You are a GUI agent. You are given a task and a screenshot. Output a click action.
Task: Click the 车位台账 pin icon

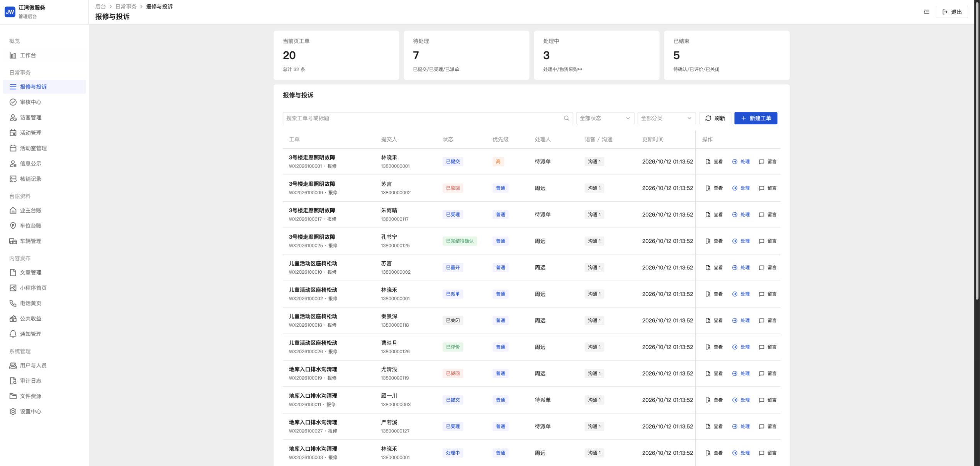(13, 226)
